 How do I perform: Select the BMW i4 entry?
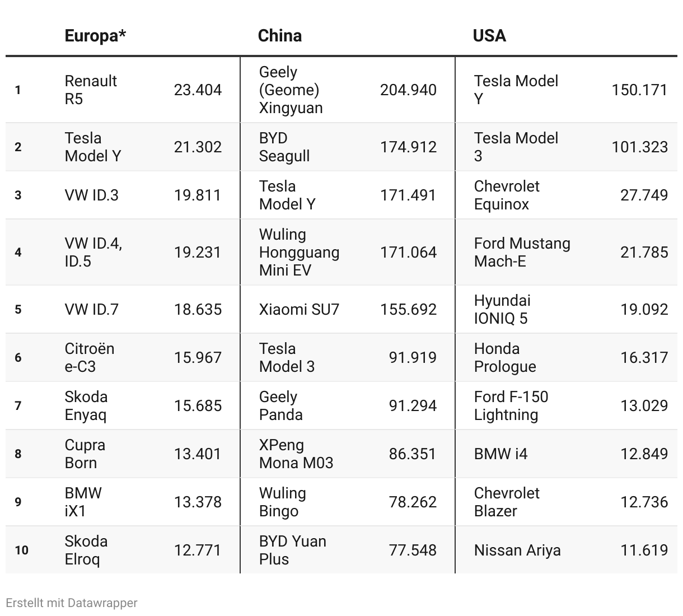[500, 454]
